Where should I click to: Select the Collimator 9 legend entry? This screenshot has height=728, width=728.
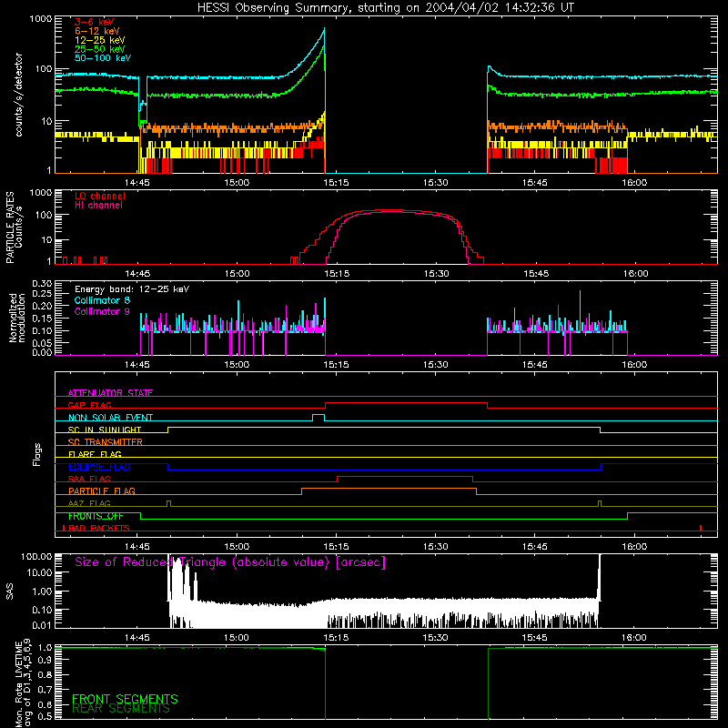pyautogui.click(x=102, y=311)
